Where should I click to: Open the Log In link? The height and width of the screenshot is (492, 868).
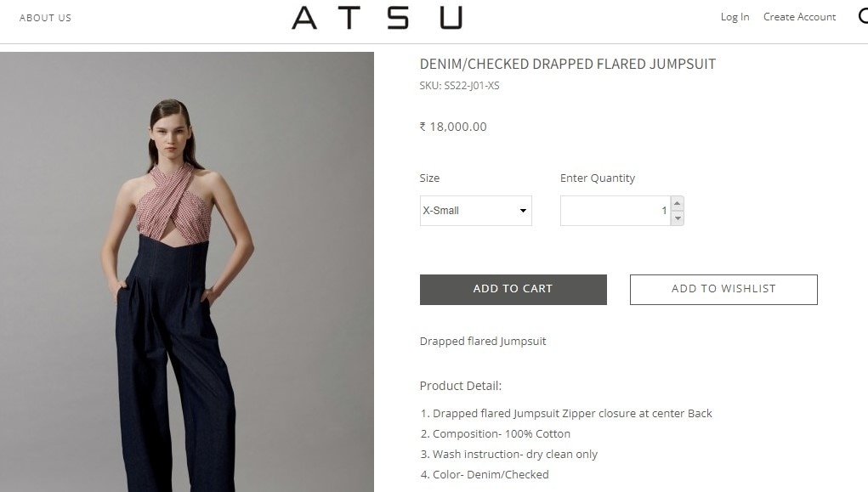tap(735, 17)
